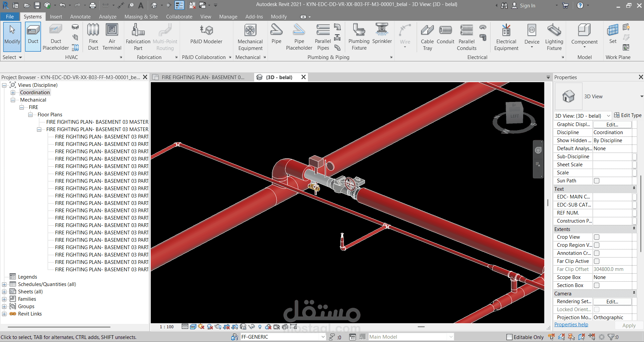
Task: Open the Select panel dropdown
Action: click(x=12, y=57)
